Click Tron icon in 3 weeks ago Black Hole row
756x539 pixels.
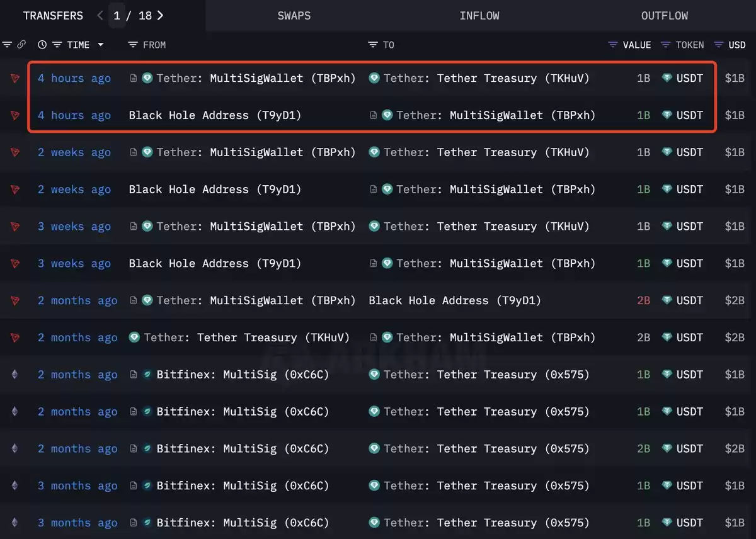pyautogui.click(x=15, y=264)
